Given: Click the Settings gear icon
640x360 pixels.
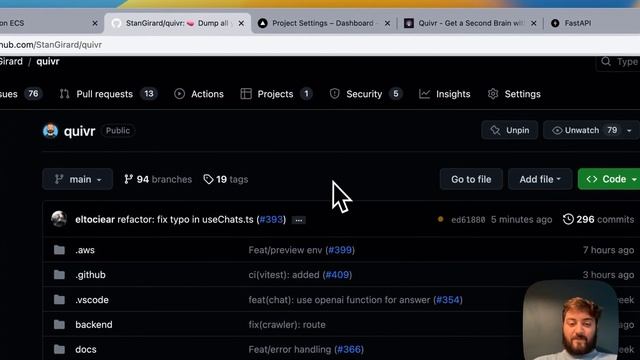Looking at the screenshot, I should click(493, 94).
